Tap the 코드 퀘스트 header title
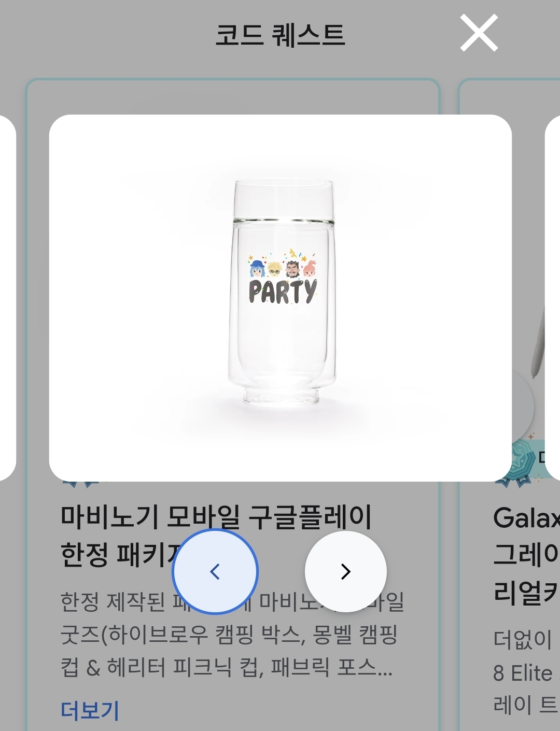The width and height of the screenshot is (560, 731). (280, 35)
